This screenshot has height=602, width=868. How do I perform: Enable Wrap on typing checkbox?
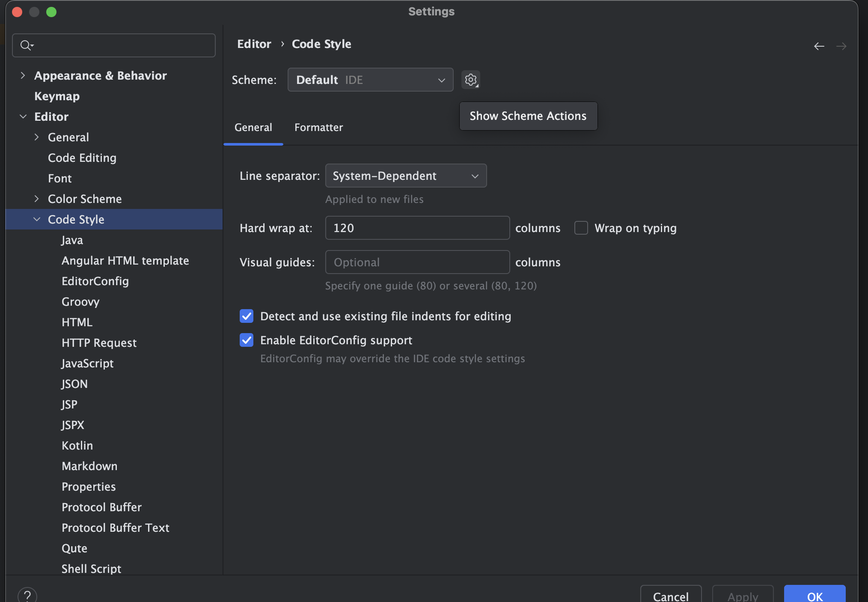[581, 228]
